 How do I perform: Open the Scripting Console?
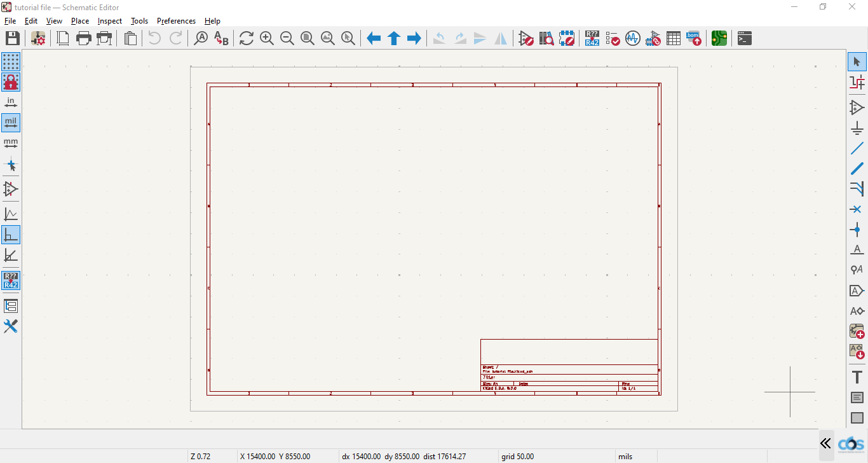coord(745,38)
